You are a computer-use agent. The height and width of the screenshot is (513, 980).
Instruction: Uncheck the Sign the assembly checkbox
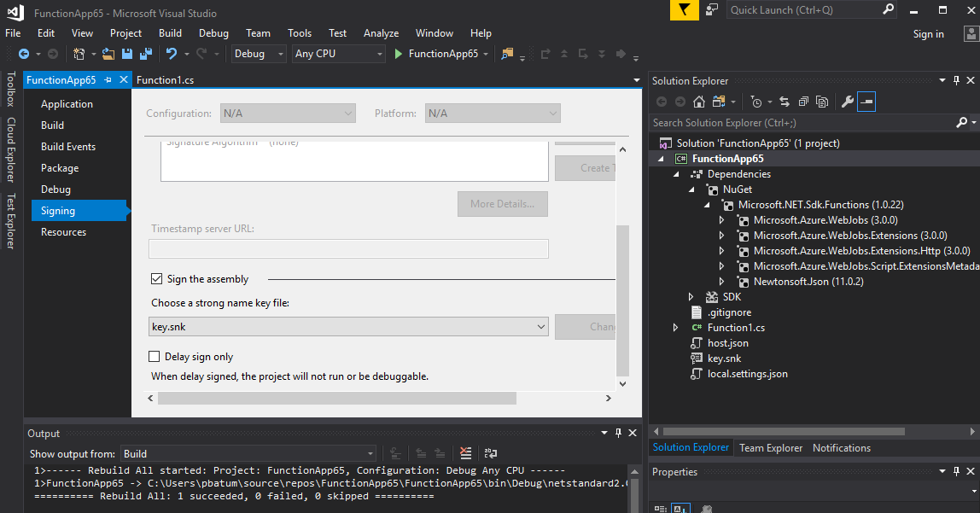(155, 278)
